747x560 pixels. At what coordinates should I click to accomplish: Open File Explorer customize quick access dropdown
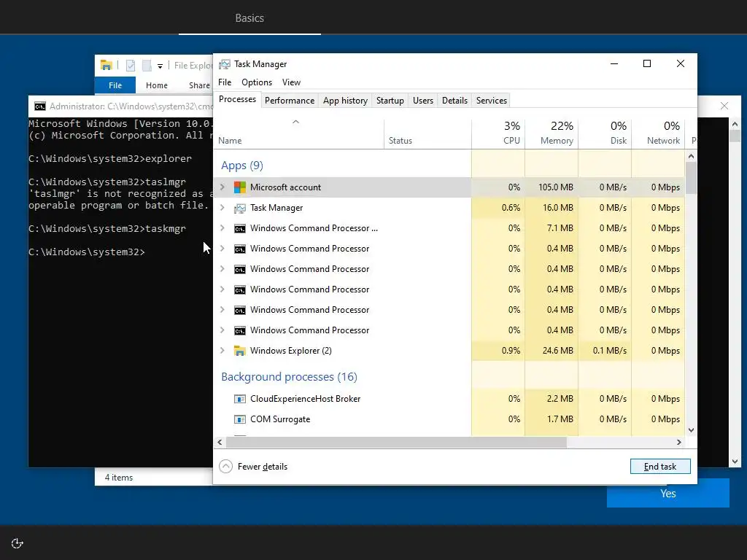click(x=160, y=66)
